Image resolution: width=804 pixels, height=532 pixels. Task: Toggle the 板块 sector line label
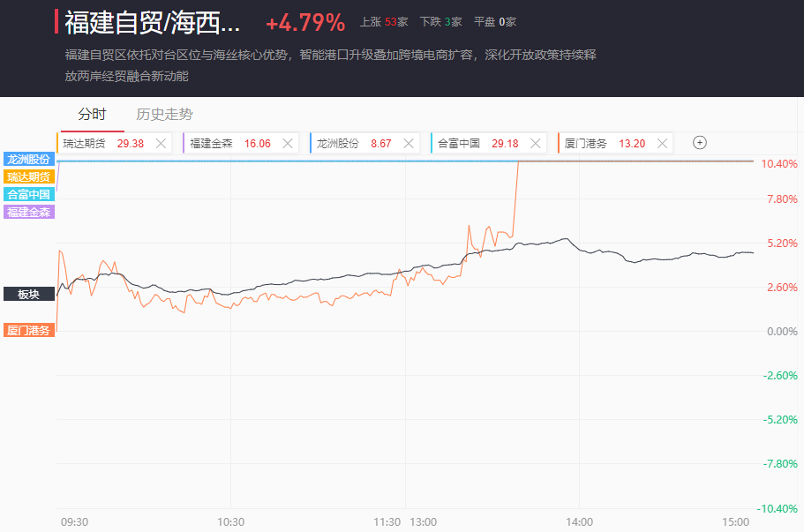[x=28, y=295]
